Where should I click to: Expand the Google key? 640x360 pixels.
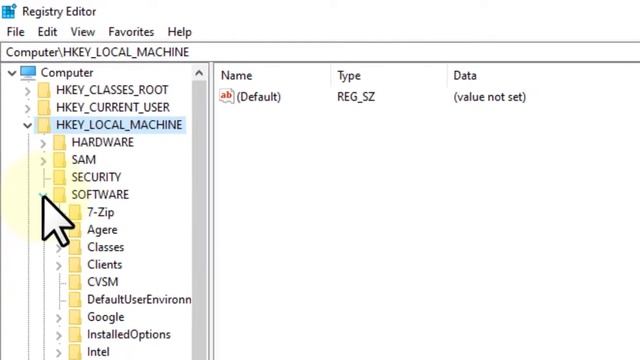(59, 318)
